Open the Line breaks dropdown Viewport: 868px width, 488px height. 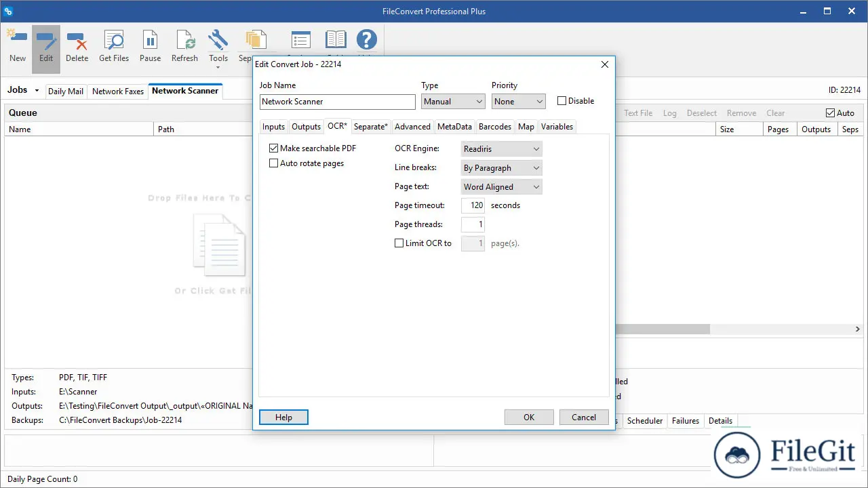click(x=501, y=168)
